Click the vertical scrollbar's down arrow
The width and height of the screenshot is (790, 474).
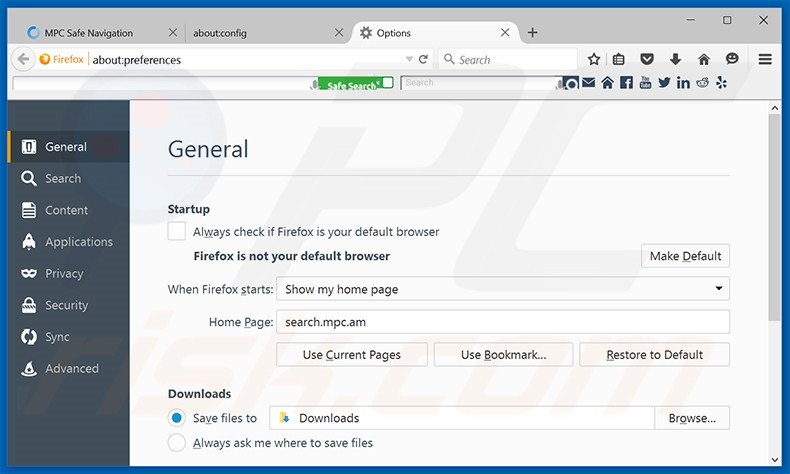pos(774,460)
